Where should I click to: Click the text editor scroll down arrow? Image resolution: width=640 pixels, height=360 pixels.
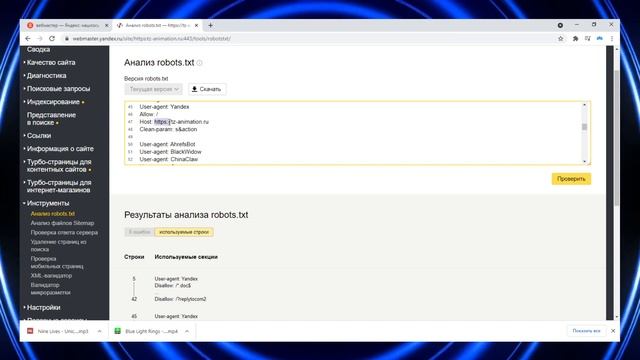[x=584, y=162]
